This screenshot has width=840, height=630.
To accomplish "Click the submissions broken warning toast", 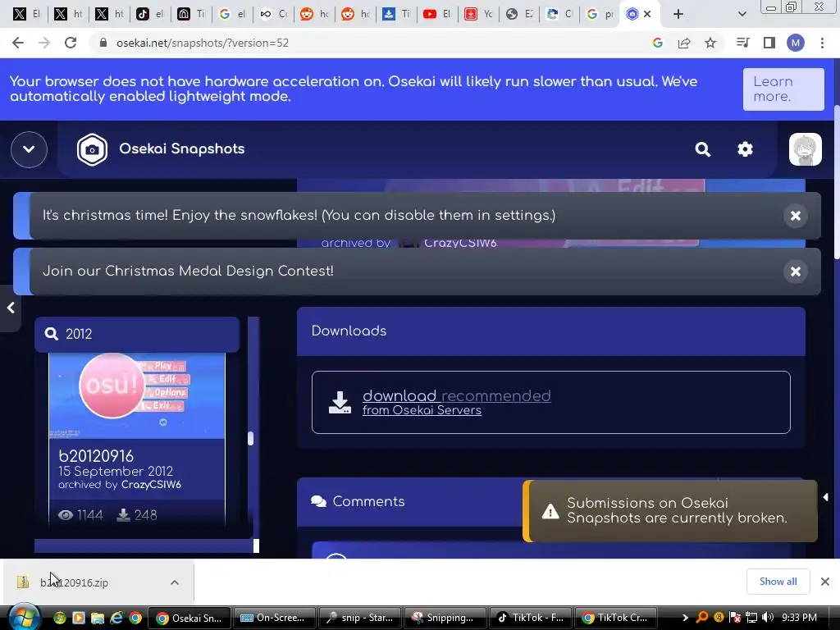I will click(x=670, y=511).
